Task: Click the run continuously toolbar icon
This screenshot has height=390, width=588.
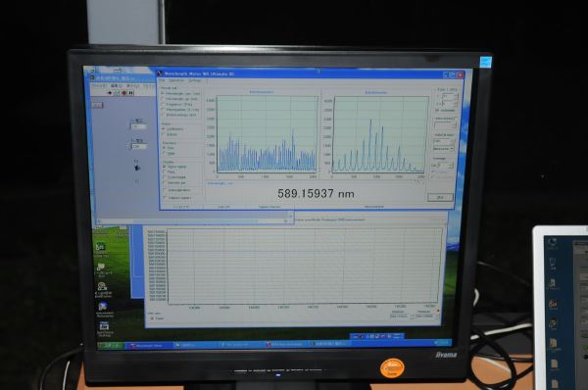Action: pos(117,93)
